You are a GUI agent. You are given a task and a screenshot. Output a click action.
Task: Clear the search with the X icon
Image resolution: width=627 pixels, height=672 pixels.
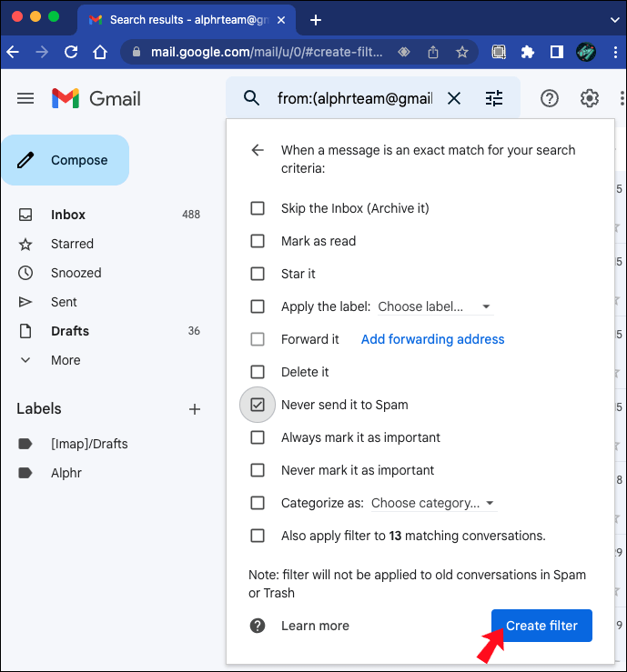(454, 98)
